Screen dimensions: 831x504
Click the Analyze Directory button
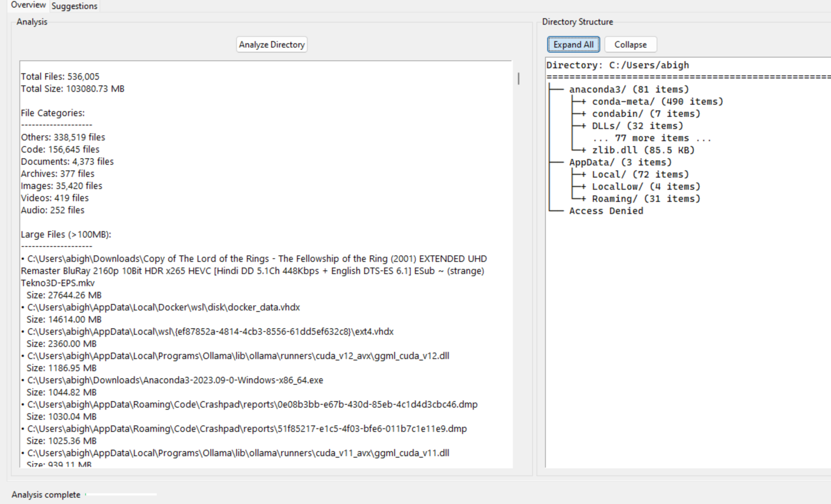271,44
